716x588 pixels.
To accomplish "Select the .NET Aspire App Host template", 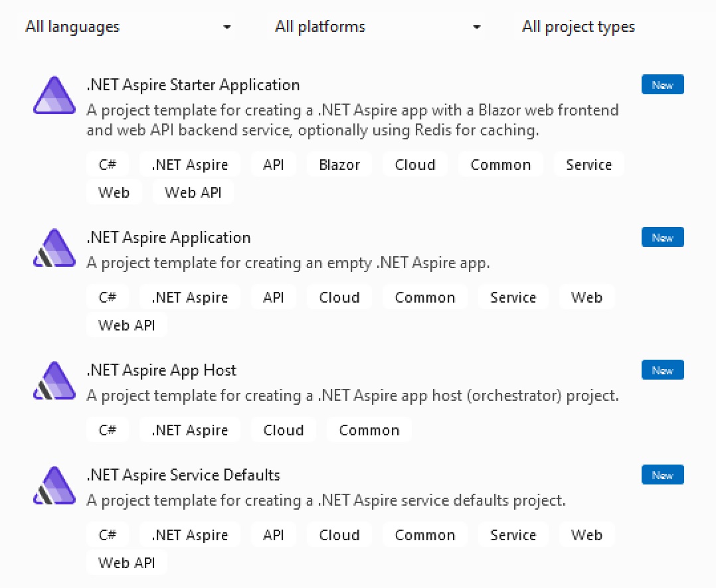I will [x=161, y=370].
